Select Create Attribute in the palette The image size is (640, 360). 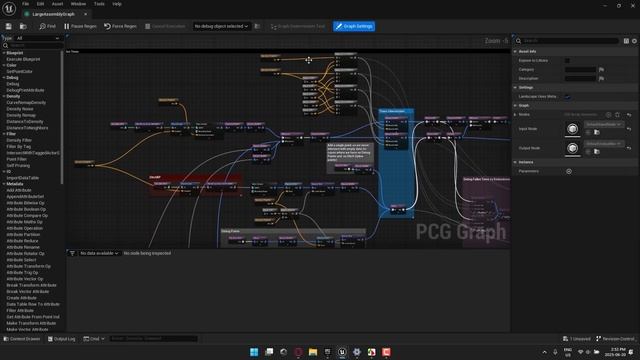tap(21, 298)
